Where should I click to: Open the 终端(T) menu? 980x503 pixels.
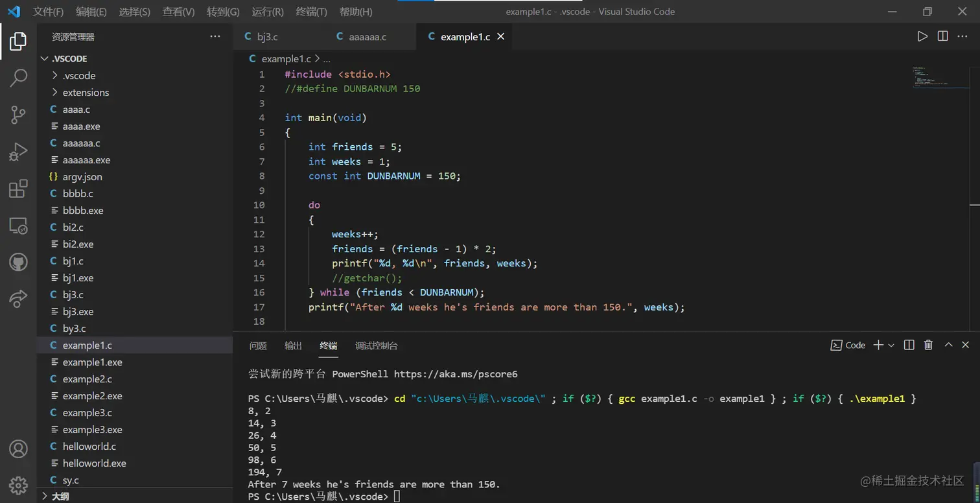coord(312,12)
